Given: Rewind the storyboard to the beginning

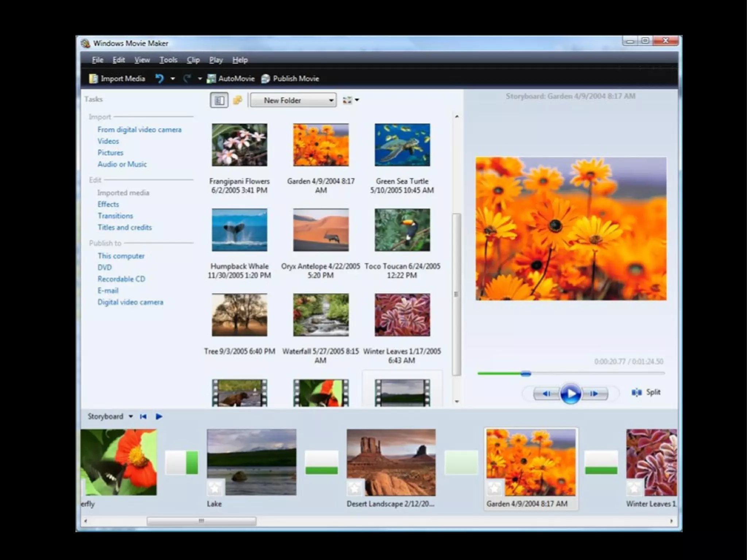Looking at the screenshot, I should pyautogui.click(x=143, y=416).
